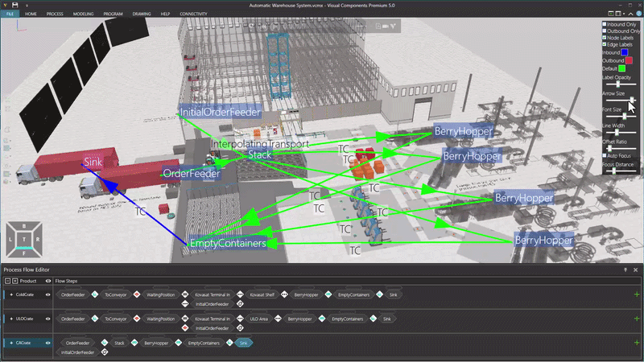The height and width of the screenshot is (362, 644).
Task: Enable the Auto Focus checkbox
Action: tap(605, 155)
